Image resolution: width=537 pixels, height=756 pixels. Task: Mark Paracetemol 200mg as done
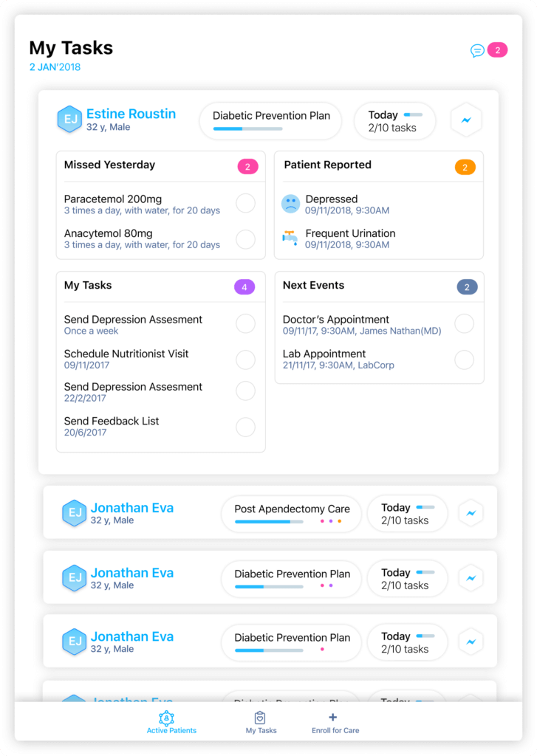click(x=245, y=204)
